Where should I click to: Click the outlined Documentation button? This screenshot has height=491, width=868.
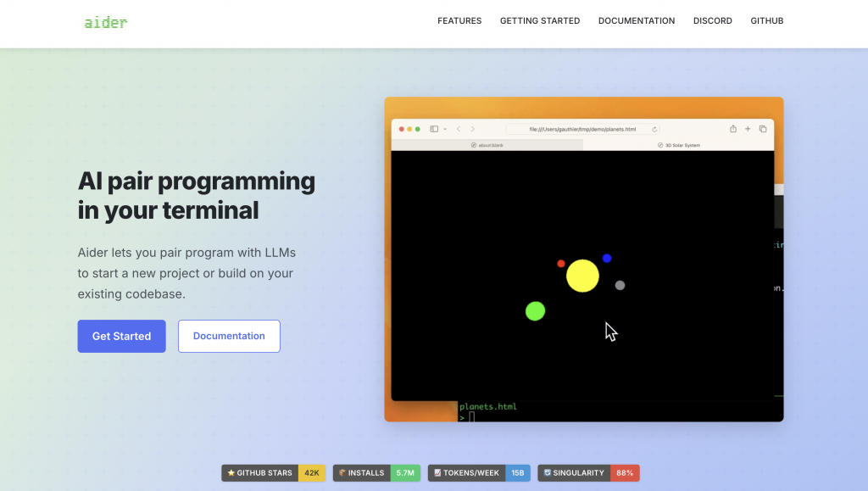point(229,336)
